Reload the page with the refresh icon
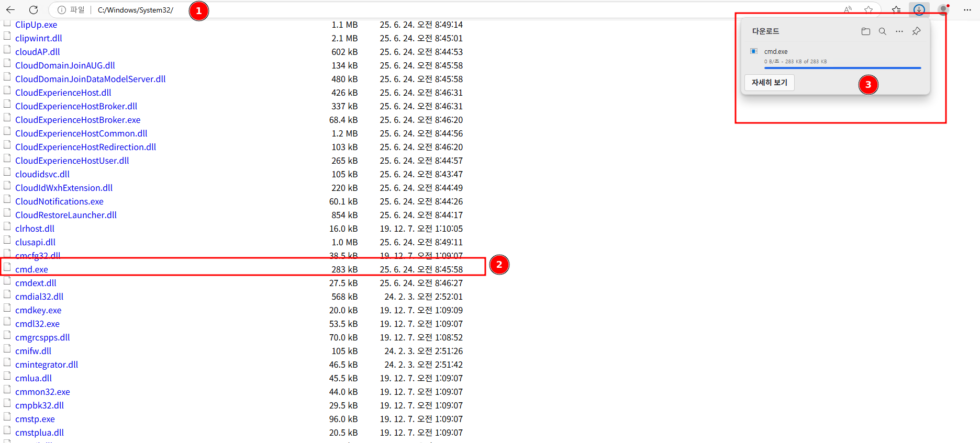 point(33,9)
